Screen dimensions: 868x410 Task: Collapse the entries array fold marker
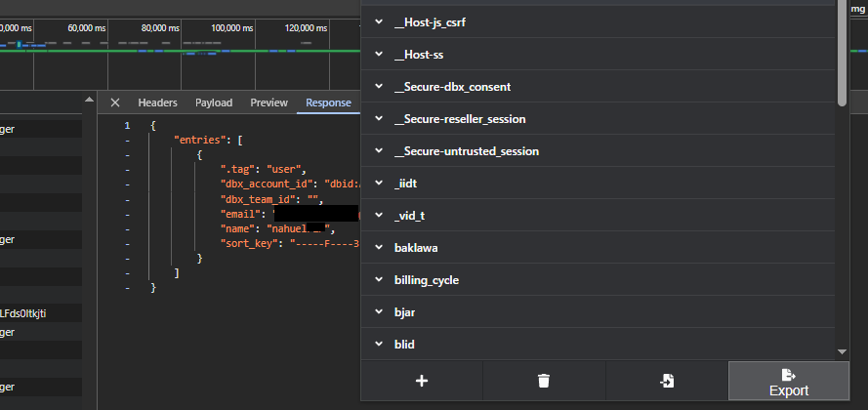[x=128, y=140]
